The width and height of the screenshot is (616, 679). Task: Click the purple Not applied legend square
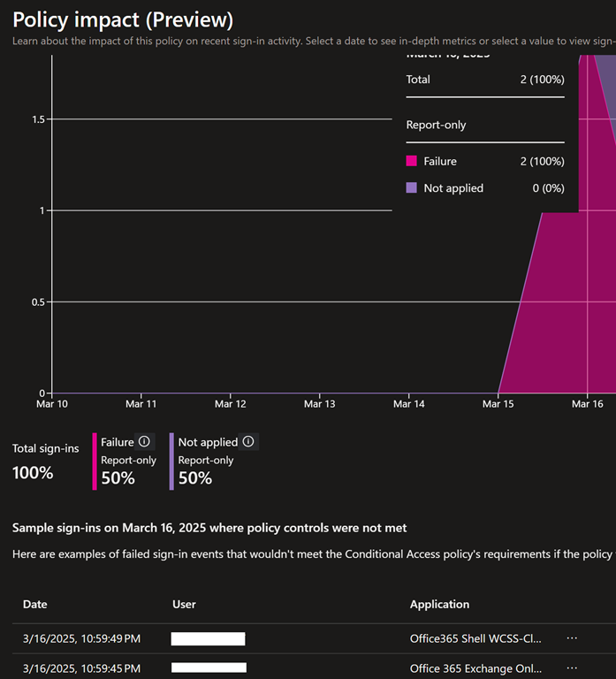pyautogui.click(x=411, y=188)
